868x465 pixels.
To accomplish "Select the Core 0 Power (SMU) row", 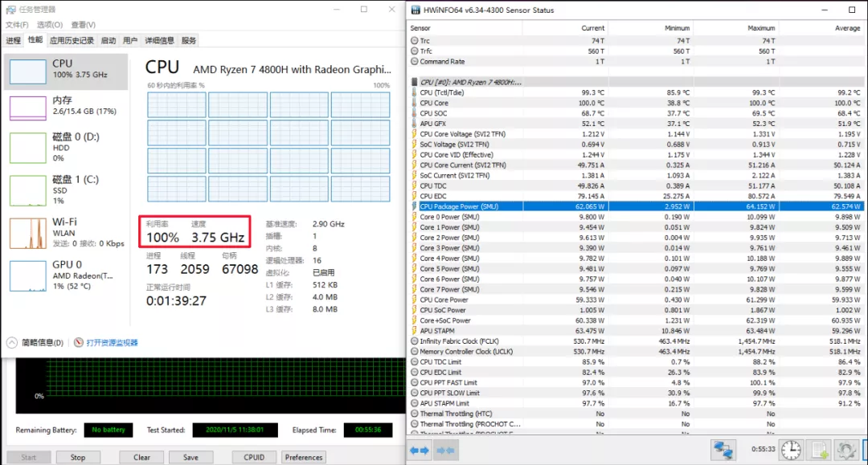I will pyautogui.click(x=636, y=217).
